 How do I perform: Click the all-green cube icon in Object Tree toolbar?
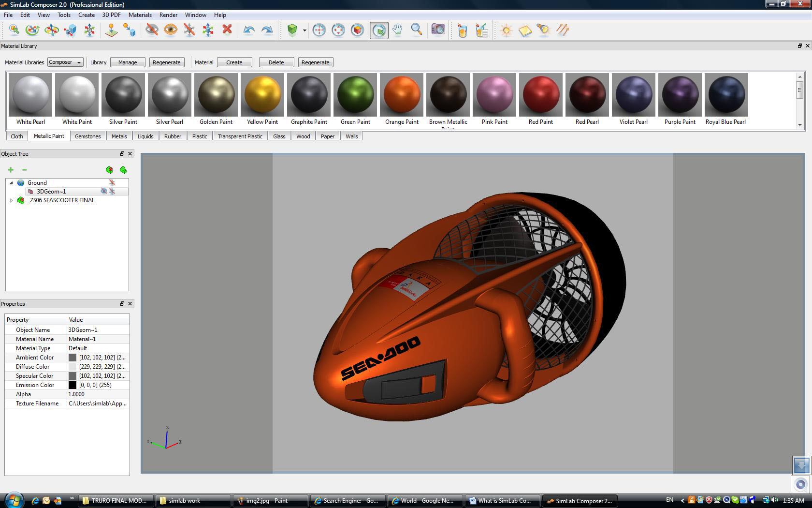coord(123,170)
